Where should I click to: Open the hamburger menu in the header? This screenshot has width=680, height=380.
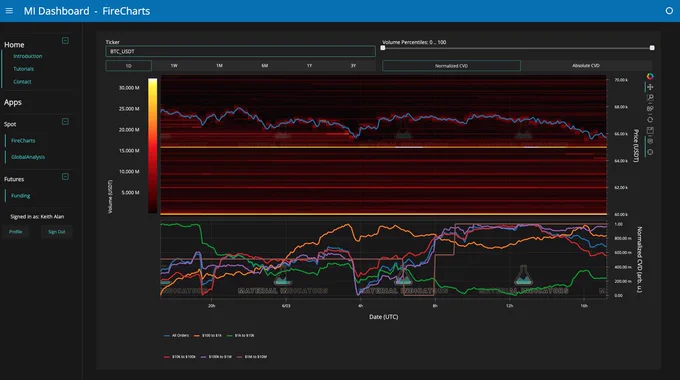pyautogui.click(x=9, y=11)
